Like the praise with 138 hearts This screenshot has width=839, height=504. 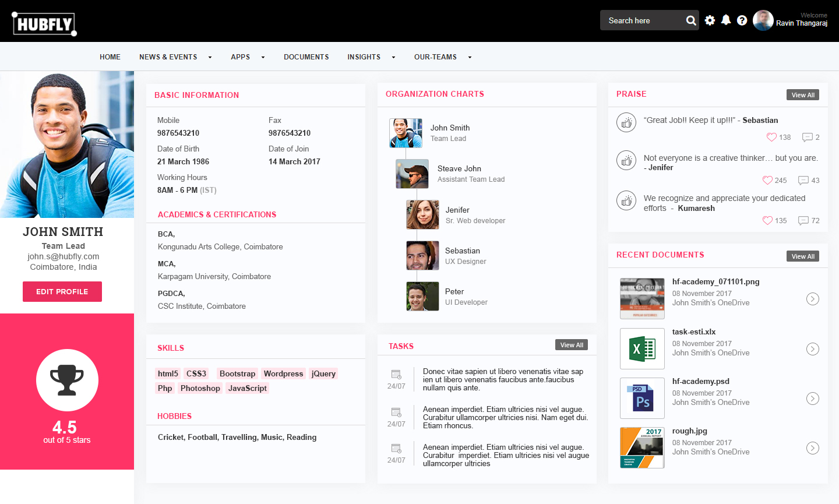tap(771, 137)
